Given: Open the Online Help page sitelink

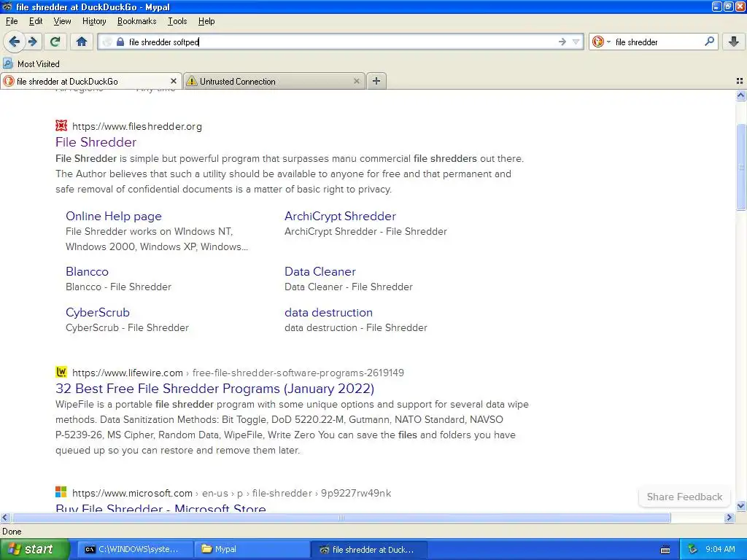Looking at the screenshot, I should [x=113, y=216].
